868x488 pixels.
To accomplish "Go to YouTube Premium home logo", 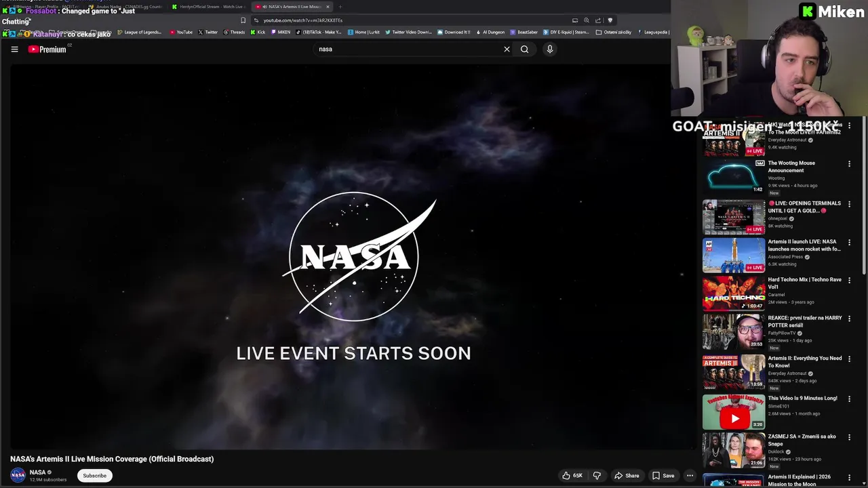I will click(x=47, y=49).
